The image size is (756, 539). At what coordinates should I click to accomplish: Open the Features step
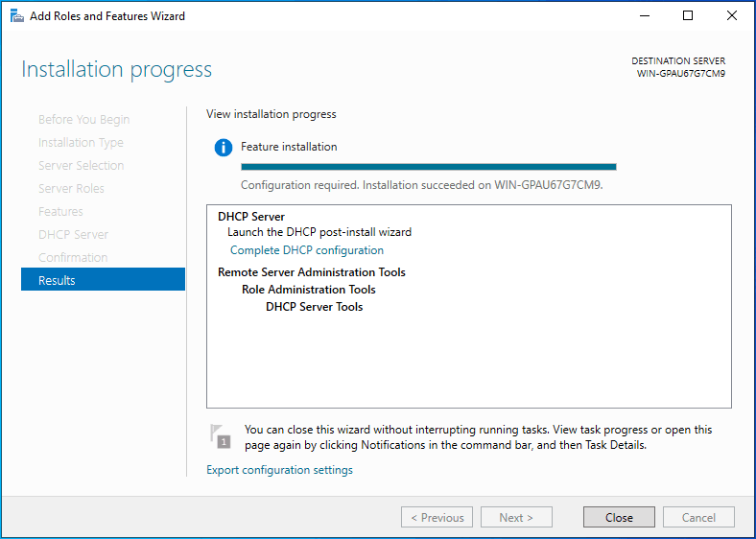[x=60, y=212]
